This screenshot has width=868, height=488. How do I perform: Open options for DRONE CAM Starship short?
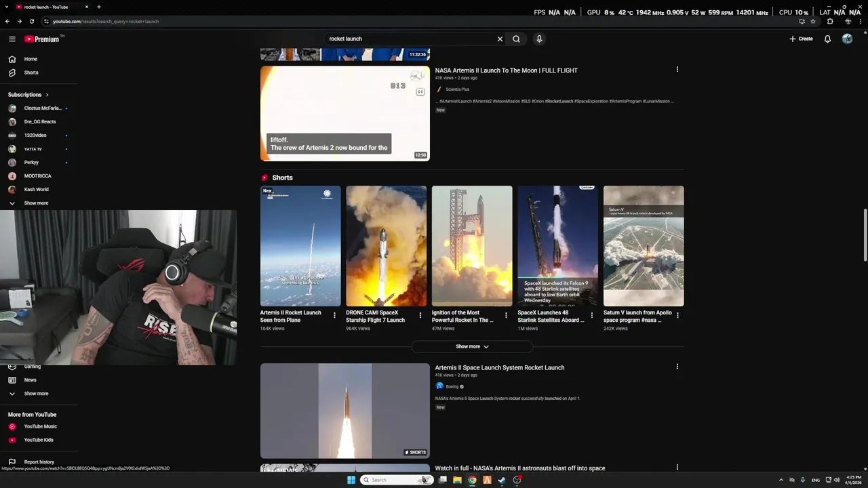tap(420, 315)
